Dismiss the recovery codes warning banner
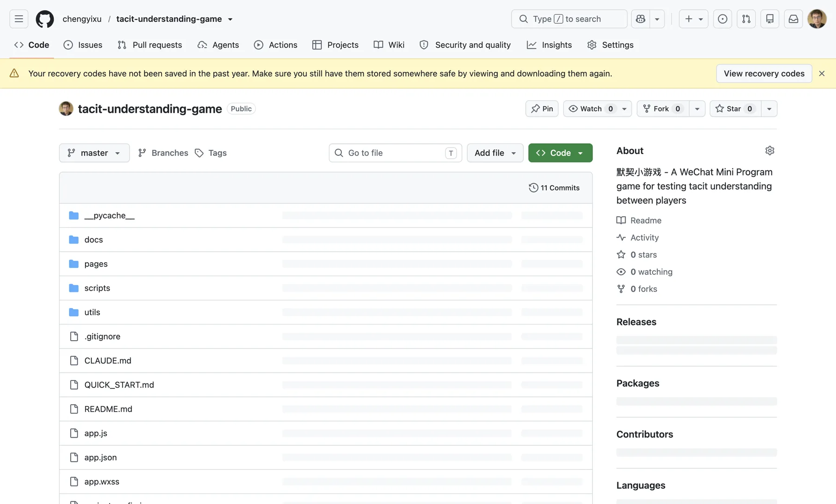The image size is (836, 504). click(822, 73)
